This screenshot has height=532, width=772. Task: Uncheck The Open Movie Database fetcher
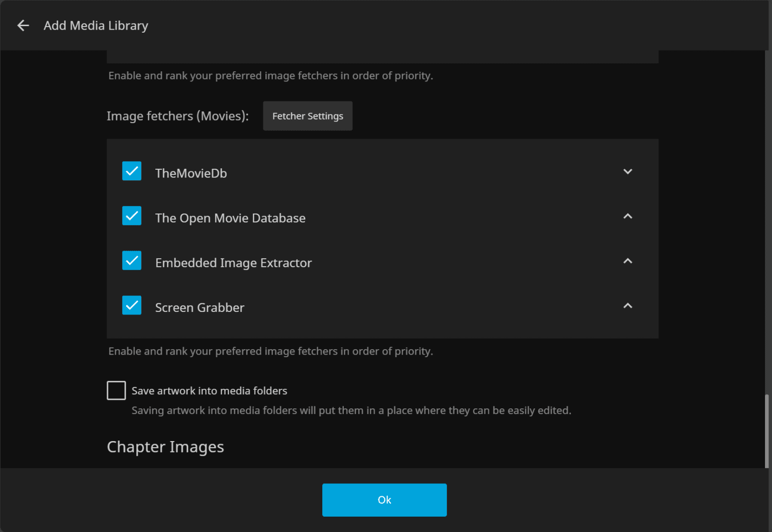point(132,216)
